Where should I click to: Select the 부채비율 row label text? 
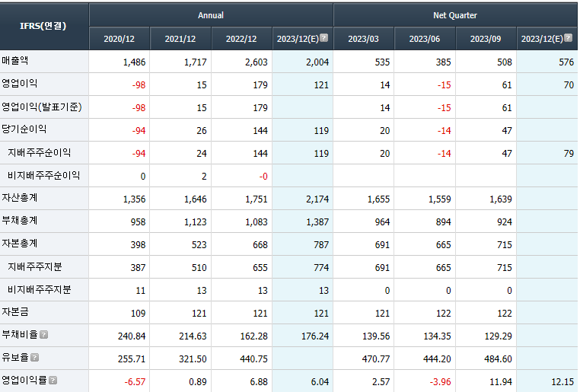[x=20, y=335]
